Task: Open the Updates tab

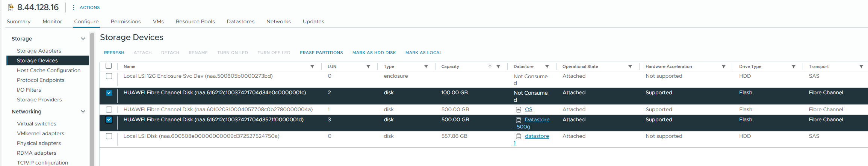Action: click(313, 21)
